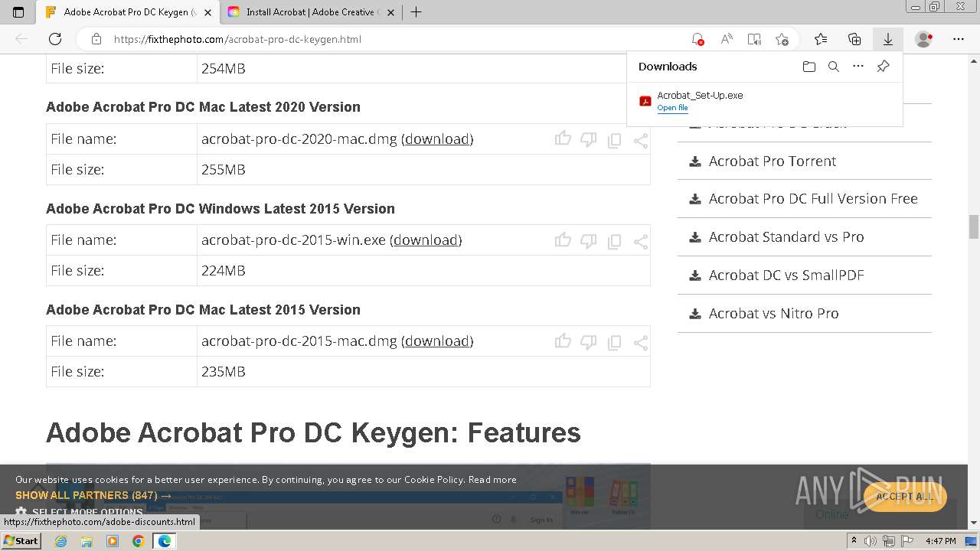This screenshot has width=980, height=551.
Task: Select Acrobat_Set-Up.exe download entry
Action: click(x=764, y=101)
